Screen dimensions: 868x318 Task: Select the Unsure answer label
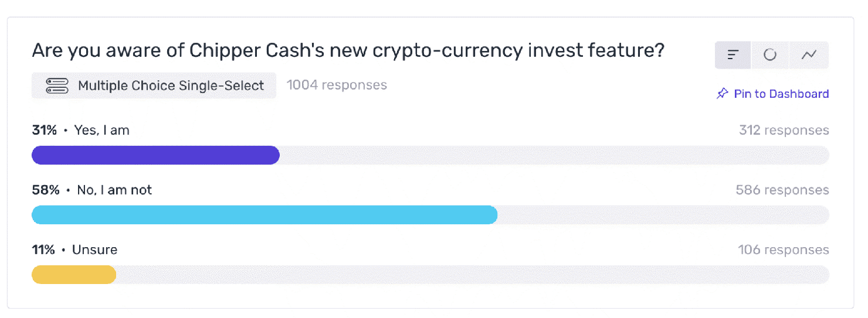coord(94,249)
